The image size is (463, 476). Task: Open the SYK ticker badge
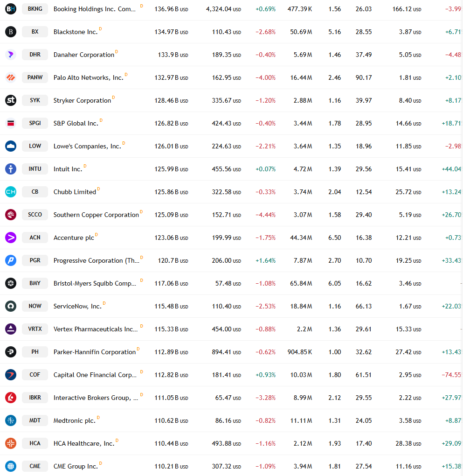pyautogui.click(x=35, y=100)
